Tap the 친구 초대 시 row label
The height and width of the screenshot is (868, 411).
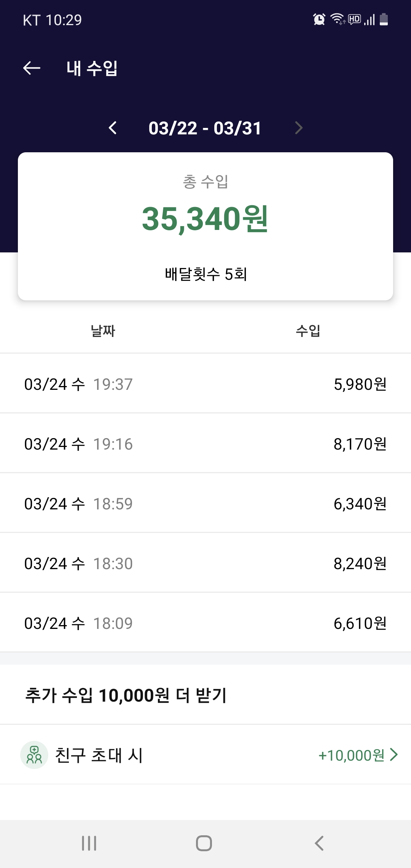click(x=99, y=755)
